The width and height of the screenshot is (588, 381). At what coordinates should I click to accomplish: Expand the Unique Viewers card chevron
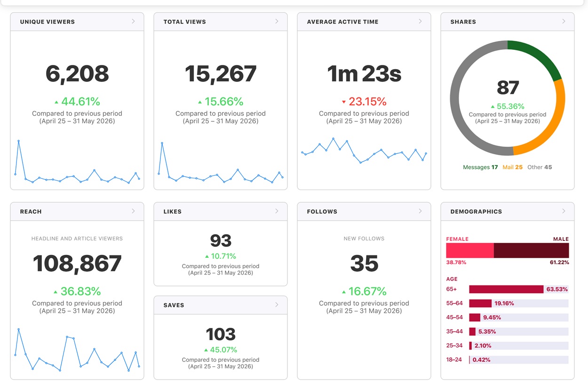134,21
